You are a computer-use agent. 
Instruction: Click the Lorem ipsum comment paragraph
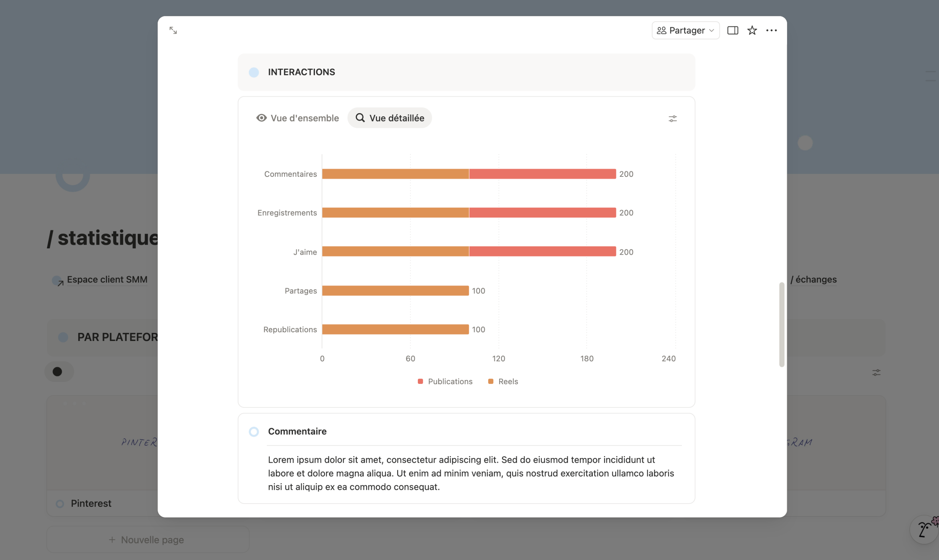(x=471, y=474)
